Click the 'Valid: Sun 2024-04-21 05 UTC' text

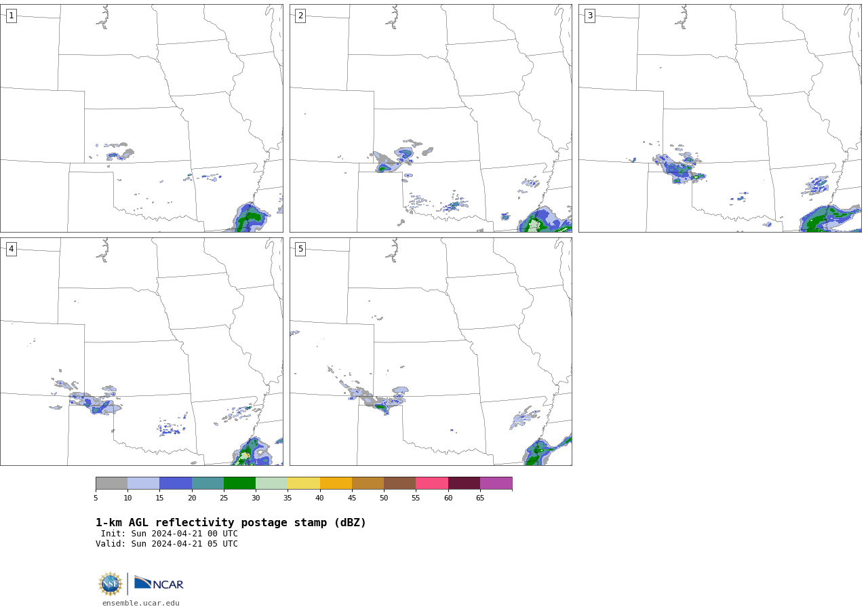pyautogui.click(x=167, y=544)
